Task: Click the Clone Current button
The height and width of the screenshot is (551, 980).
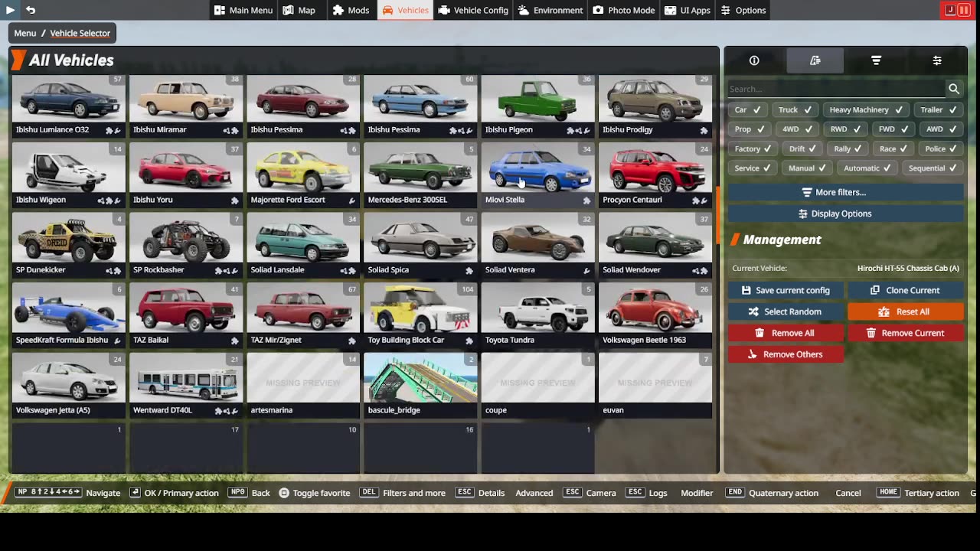Action: (905, 290)
